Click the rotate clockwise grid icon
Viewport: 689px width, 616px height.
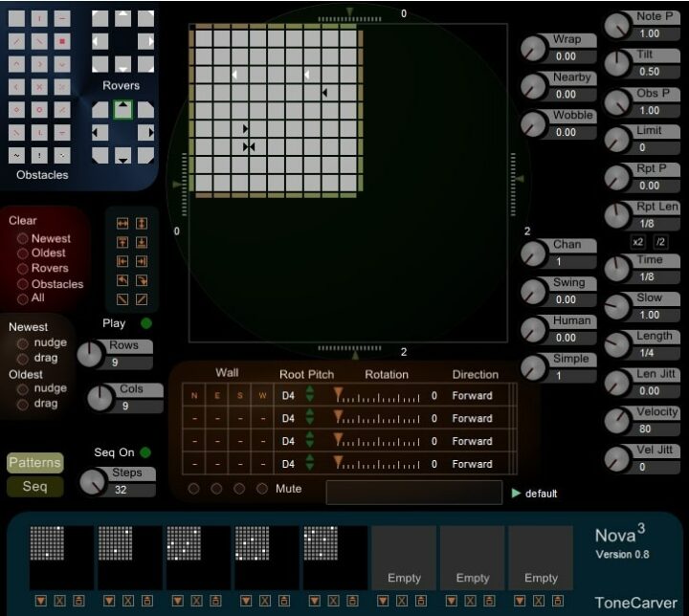142,280
